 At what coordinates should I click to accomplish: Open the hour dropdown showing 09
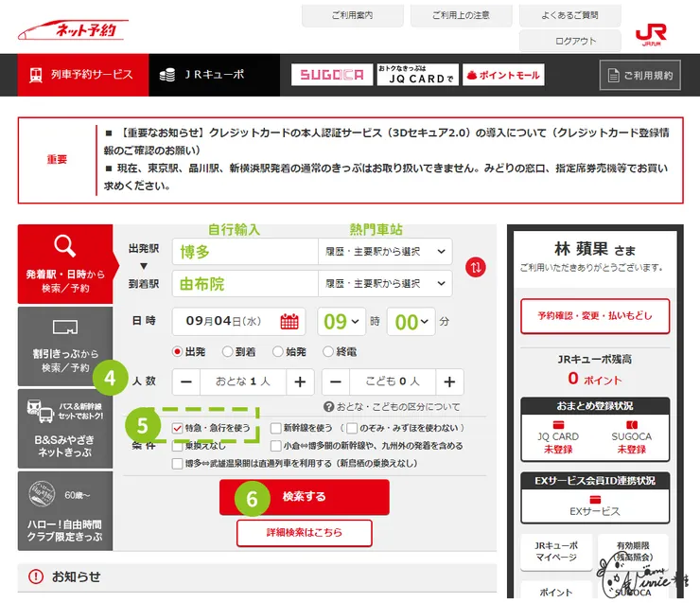(341, 321)
